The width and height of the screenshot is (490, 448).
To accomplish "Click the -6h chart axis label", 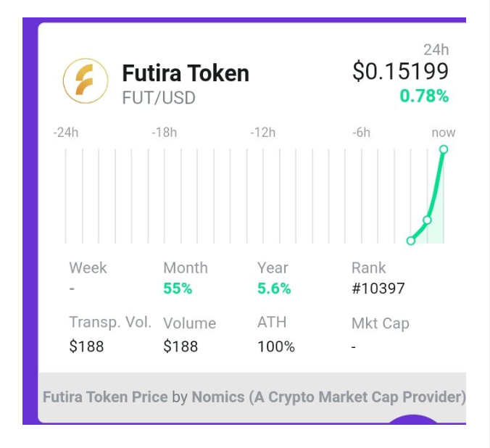I will coord(361,133).
